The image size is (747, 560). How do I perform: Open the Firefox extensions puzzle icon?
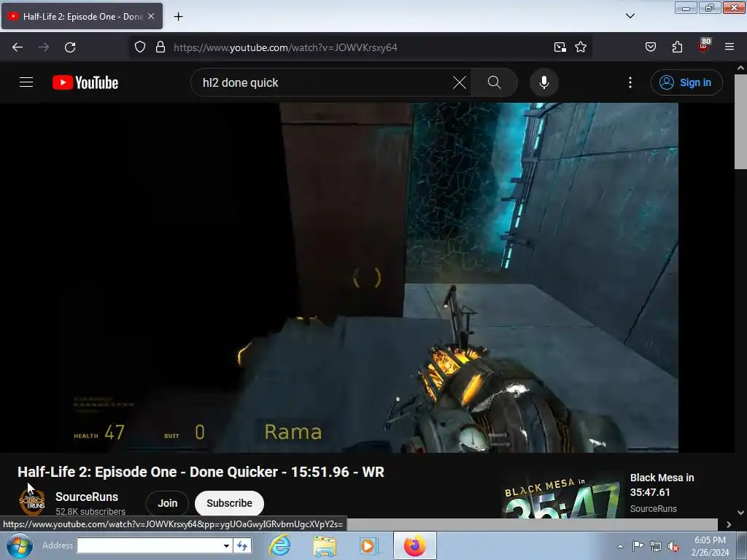(677, 47)
